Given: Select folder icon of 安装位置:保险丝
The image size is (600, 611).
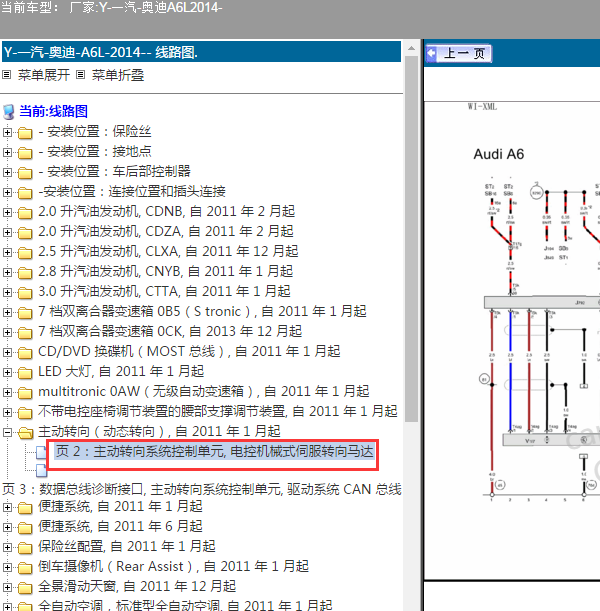Looking at the screenshot, I should 25,133.
